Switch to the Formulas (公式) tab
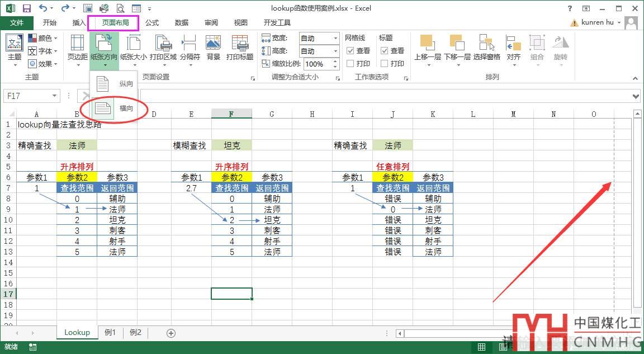 [152, 23]
